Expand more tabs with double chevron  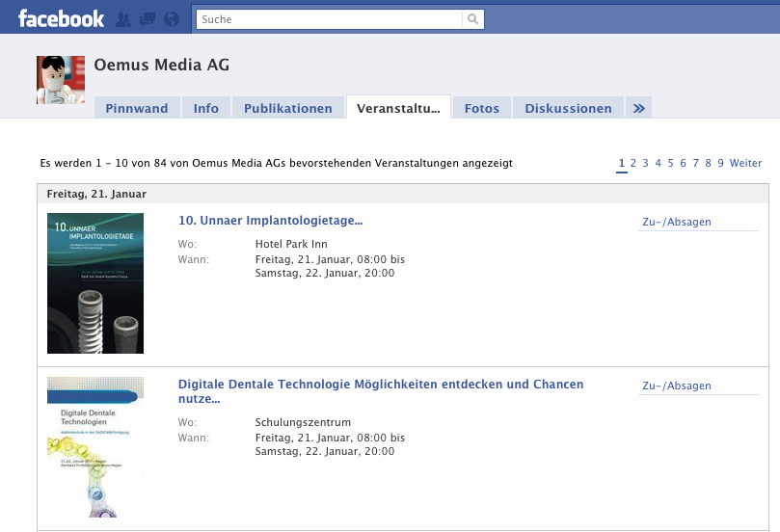click(x=638, y=108)
